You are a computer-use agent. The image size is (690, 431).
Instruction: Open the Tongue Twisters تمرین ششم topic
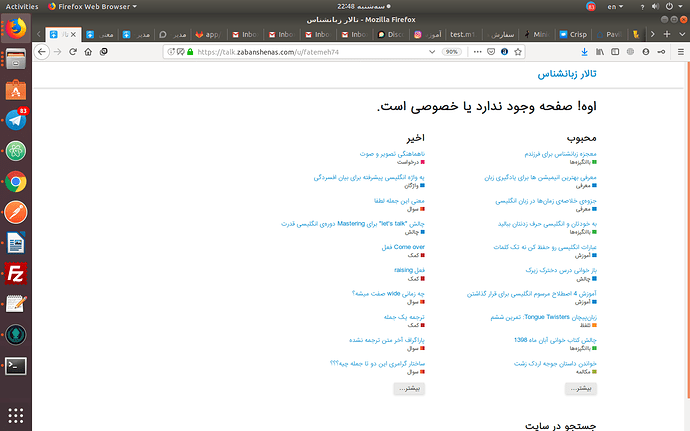click(543, 317)
